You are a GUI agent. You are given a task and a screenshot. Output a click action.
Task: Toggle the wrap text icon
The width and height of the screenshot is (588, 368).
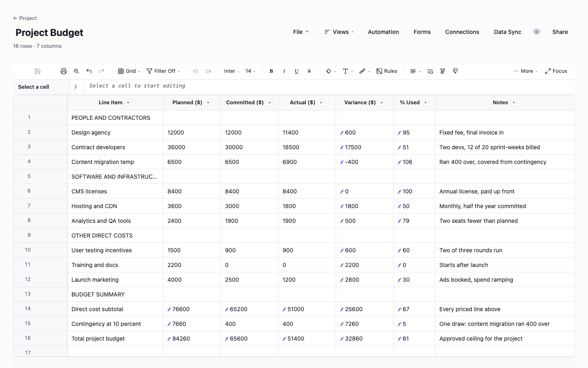(430, 71)
